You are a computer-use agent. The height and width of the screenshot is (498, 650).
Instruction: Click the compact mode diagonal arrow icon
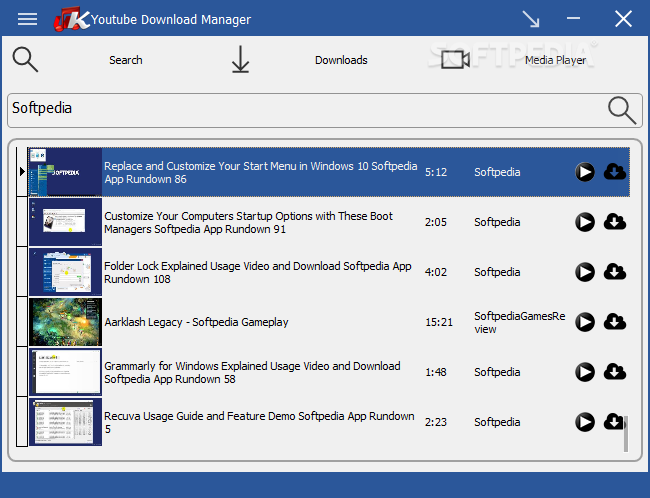point(531,19)
